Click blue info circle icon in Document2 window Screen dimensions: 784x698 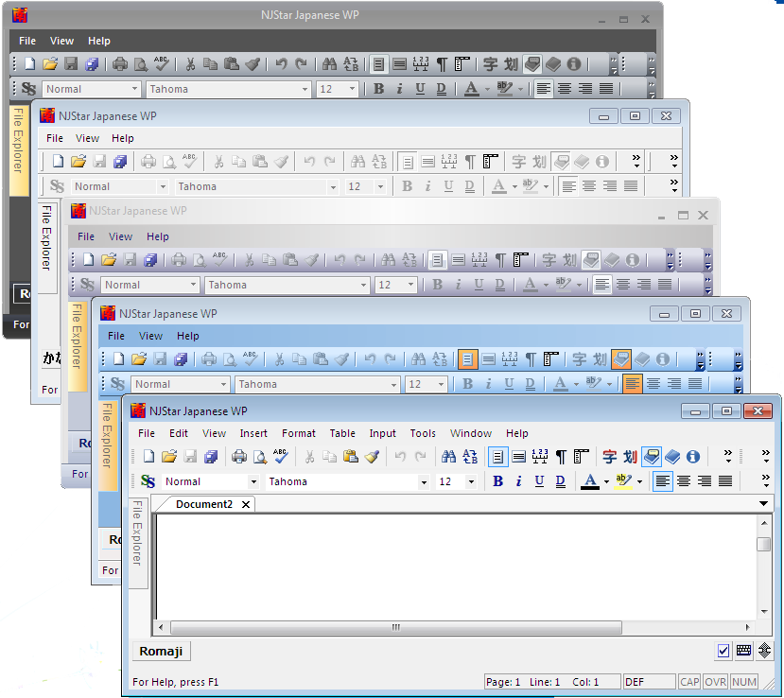(693, 457)
